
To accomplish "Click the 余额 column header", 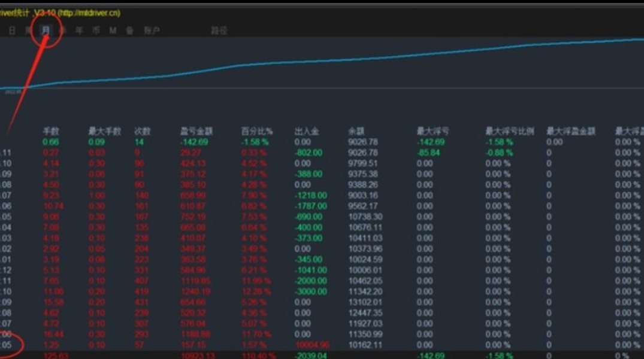I will click(x=356, y=131).
